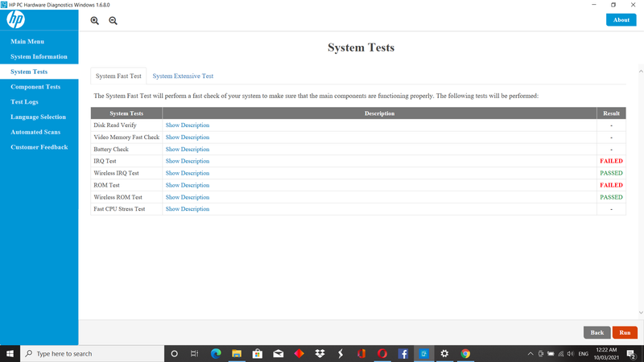Open Test Logs in sidebar
Image resolution: width=644 pixels, height=362 pixels.
(25, 102)
